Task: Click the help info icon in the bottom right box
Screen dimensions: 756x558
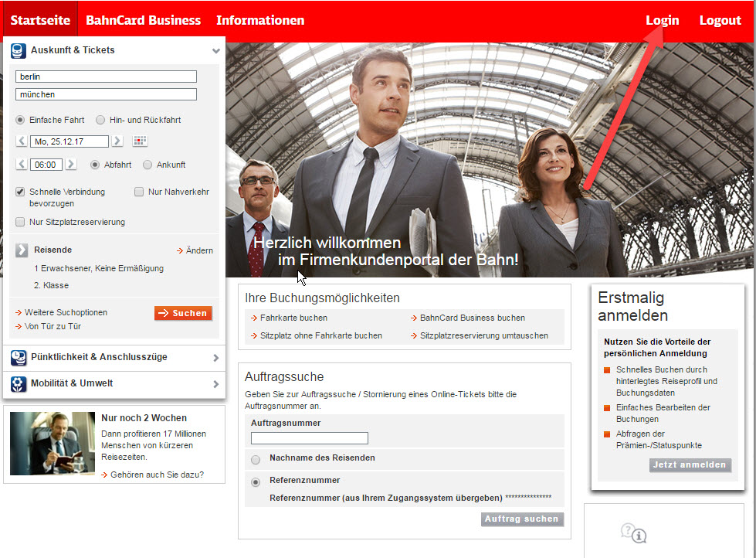Action: pos(633,533)
